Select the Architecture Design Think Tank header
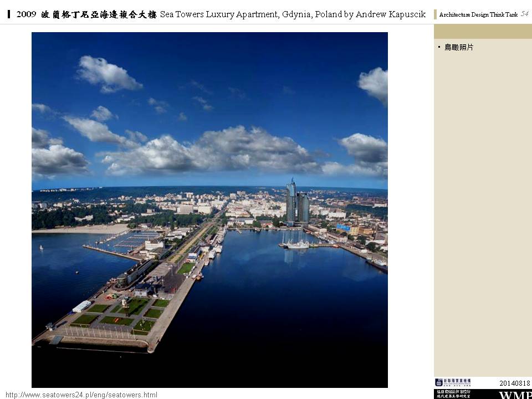Image resolution: width=532 pixels, height=399 pixels. click(478, 14)
